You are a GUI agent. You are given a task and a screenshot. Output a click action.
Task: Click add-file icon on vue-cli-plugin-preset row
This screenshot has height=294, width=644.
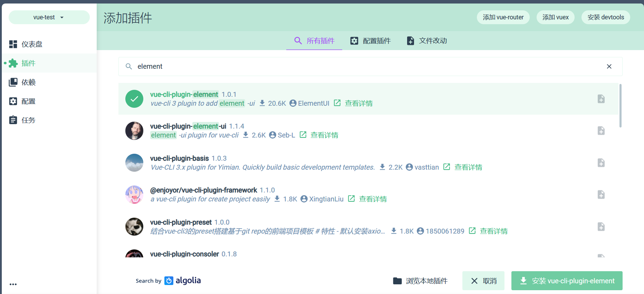coord(601,227)
